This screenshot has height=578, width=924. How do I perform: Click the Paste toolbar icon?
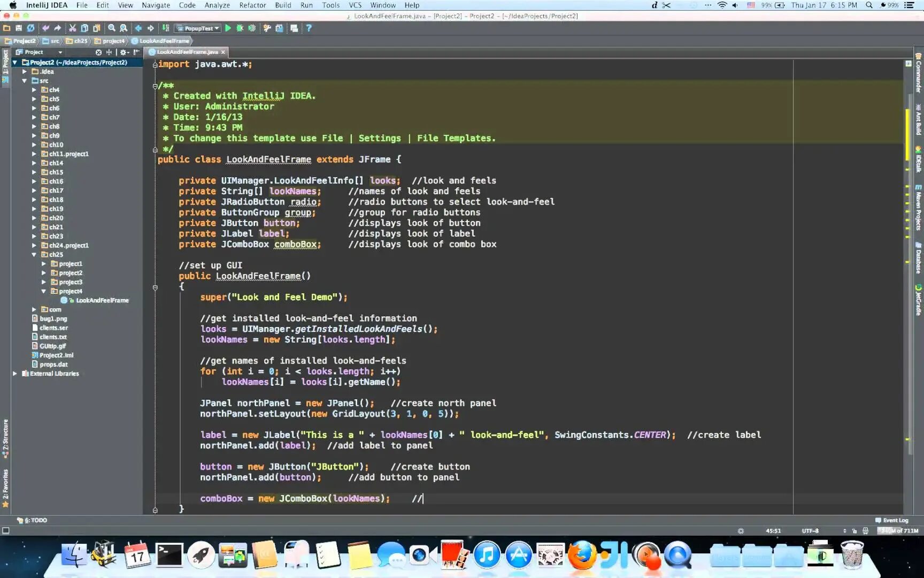(x=96, y=28)
